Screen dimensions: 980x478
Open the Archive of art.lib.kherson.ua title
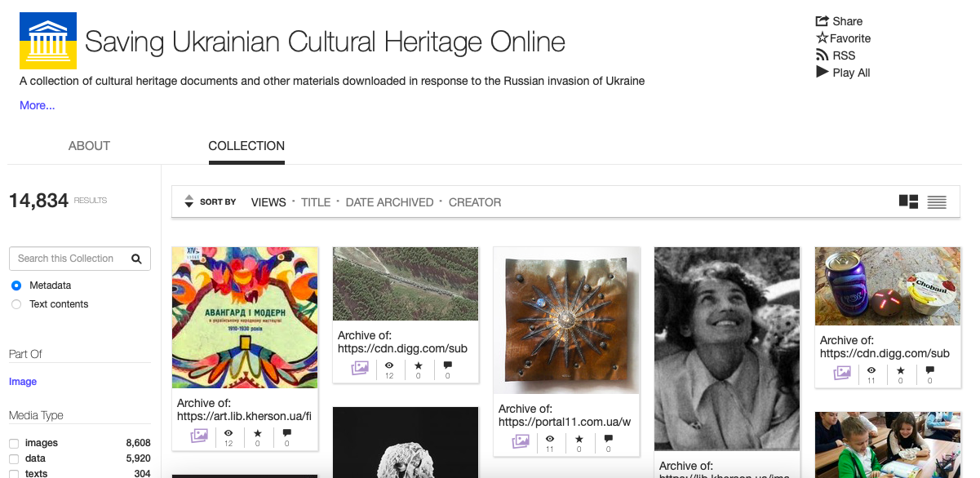coord(244,409)
